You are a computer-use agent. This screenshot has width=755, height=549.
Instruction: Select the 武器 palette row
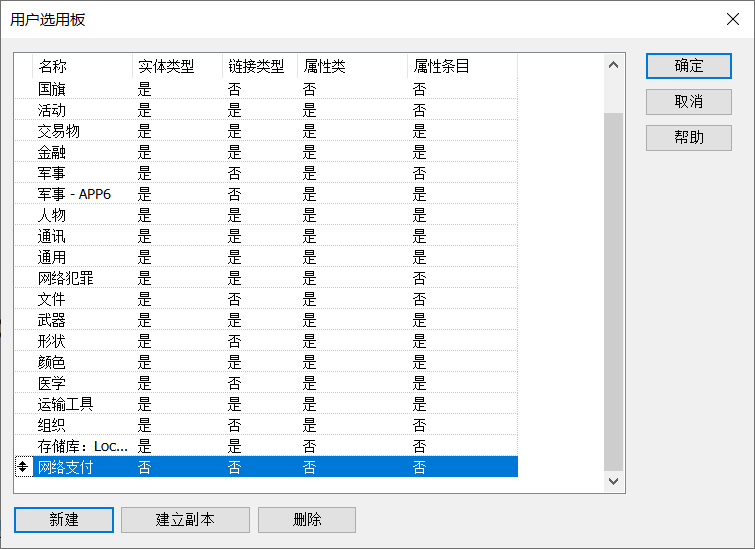pyautogui.click(x=266, y=320)
